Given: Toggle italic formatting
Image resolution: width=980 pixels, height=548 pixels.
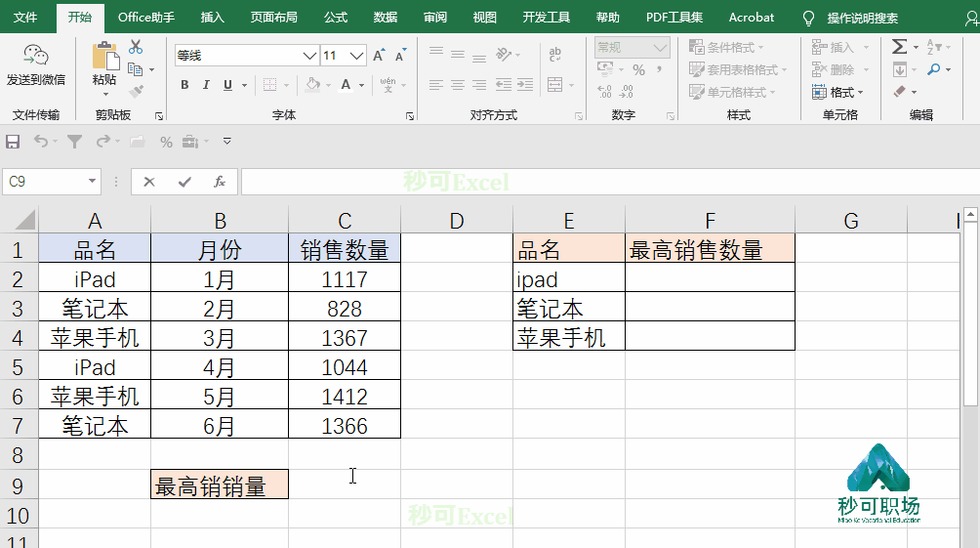Looking at the screenshot, I should point(206,85).
